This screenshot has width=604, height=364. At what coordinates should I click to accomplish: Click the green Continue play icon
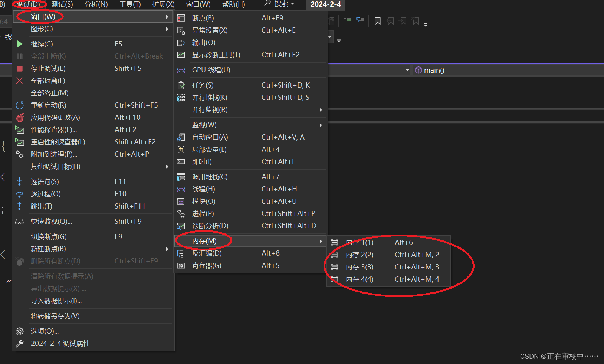20,44
